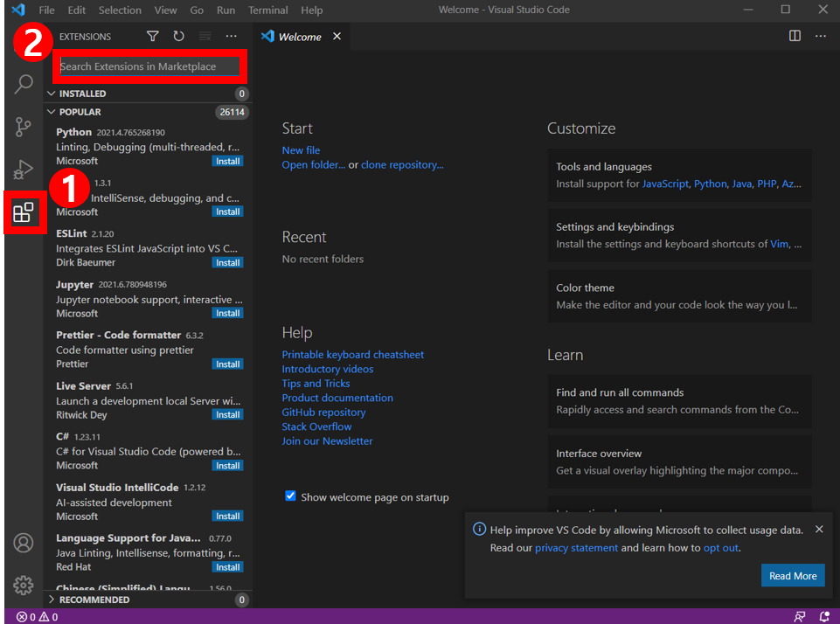
Task: Click the errors and warnings status indicator
Action: click(37, 617)
